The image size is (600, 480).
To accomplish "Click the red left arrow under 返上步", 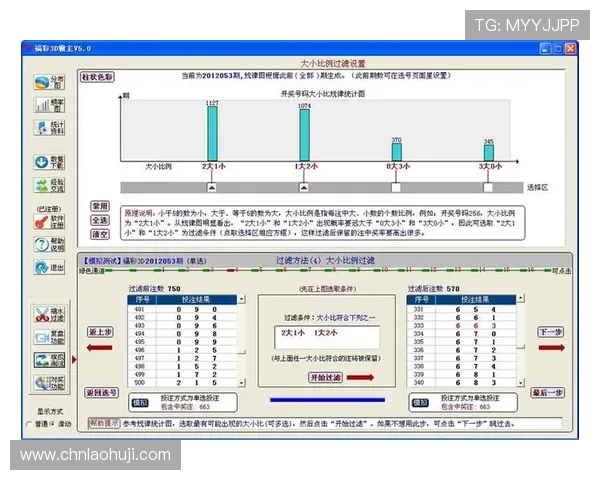I will pos(99,348).
